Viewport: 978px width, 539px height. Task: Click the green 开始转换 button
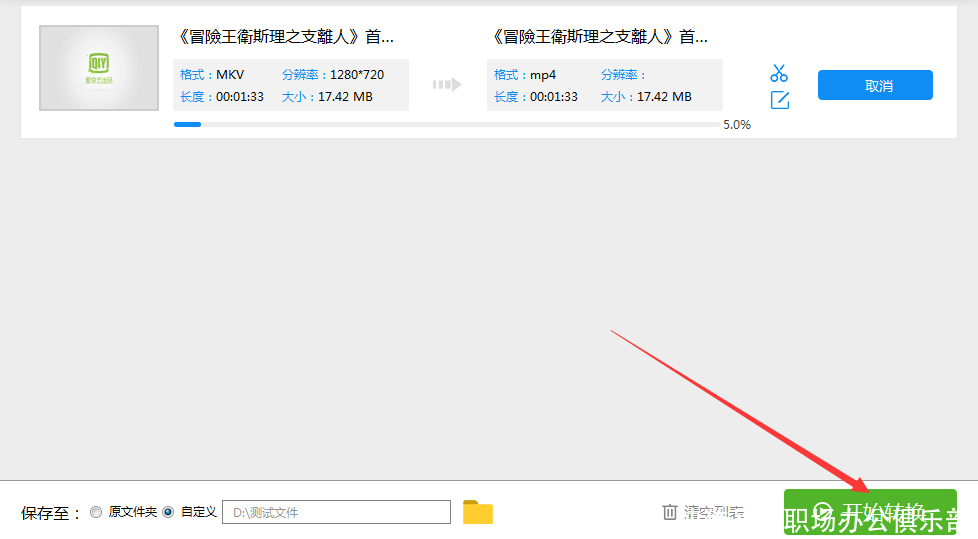[x=870, y=512]
